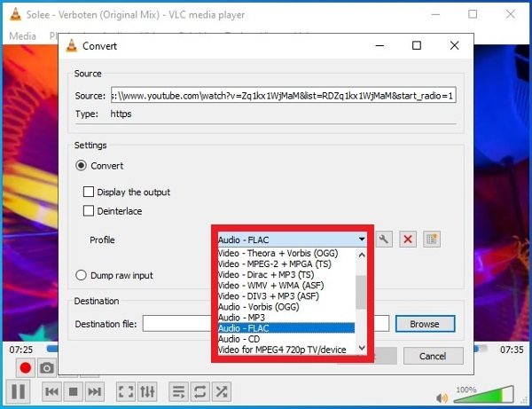Click the Source URL field
Image resolution: width=532 pixels, height=409 pixels.
284,96
